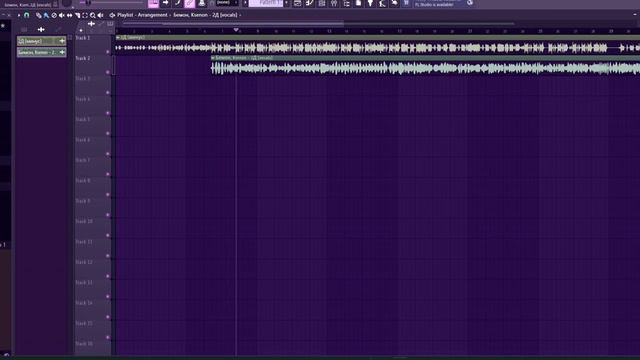The width and height of the screenshot is (640, 360).
Task: Click Playlist label in title bar
Action: (x=125, y=15)
